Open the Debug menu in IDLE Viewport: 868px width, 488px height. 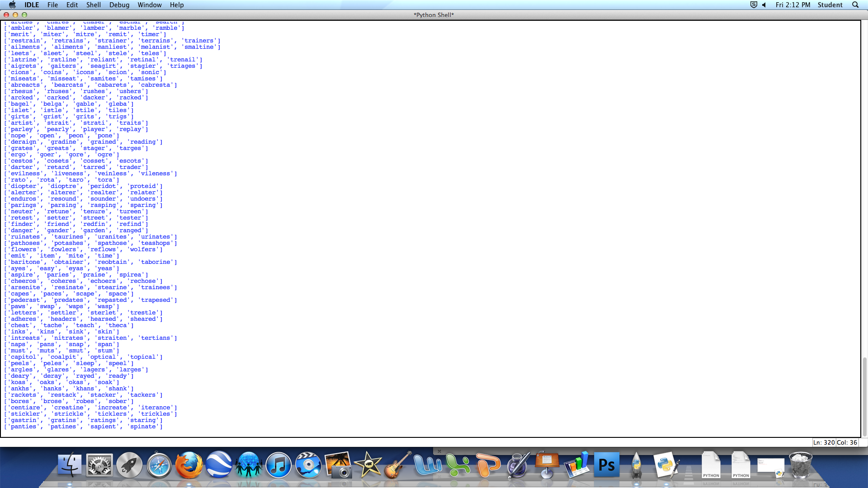pyautogui.click(x=118, y=5)
